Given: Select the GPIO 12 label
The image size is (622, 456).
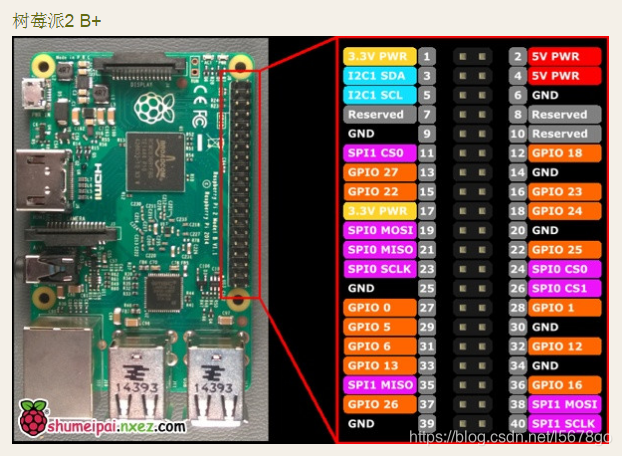Looking at the screenshot, I should pos(564,347).
